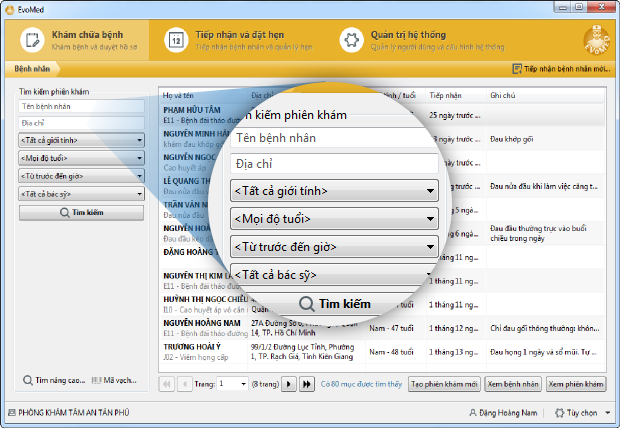Open the Mã vạch barcode search
This screenshot has width=620, height=428.
114,381
